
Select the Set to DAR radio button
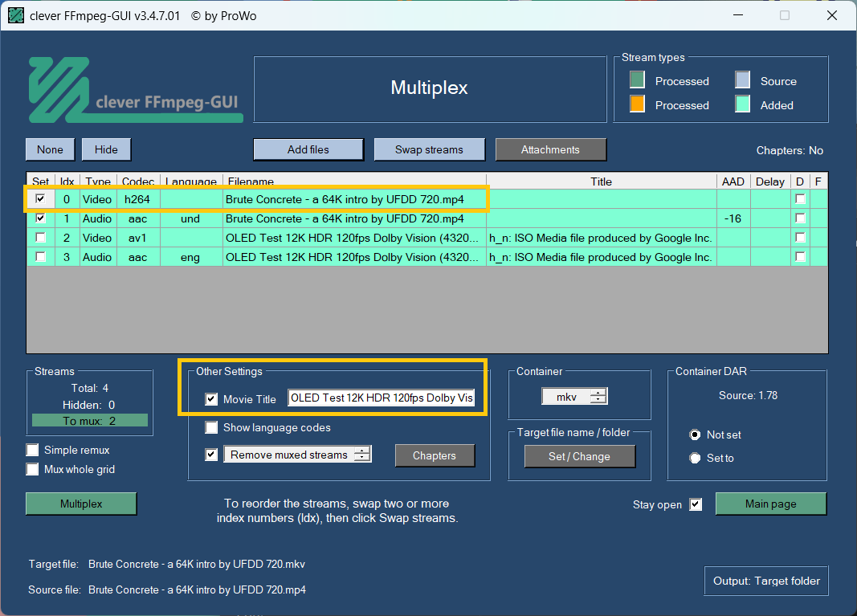pyautogui.click(x=695, y=458)
